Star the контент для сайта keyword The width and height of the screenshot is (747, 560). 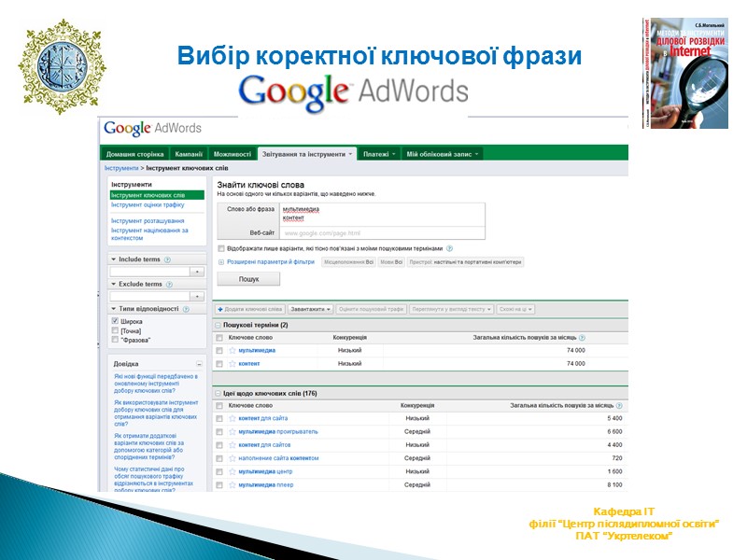[232, 418]
